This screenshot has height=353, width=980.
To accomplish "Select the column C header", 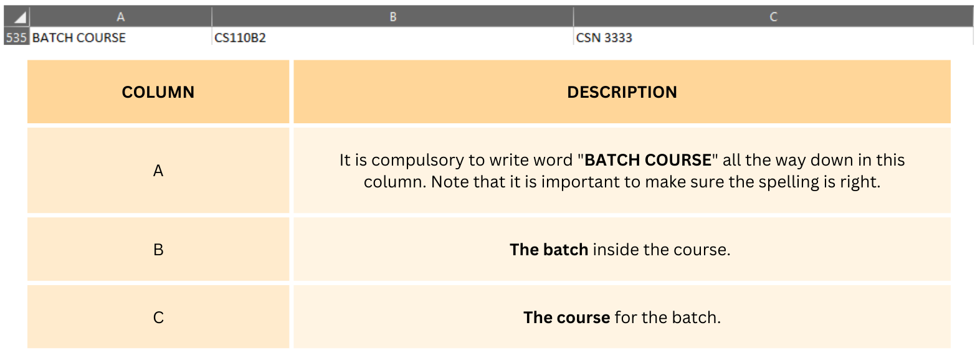I will point(773,17).
